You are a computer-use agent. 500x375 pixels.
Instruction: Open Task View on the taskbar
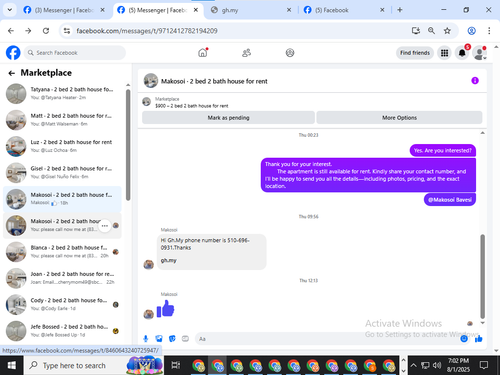[x=176, y=365]
